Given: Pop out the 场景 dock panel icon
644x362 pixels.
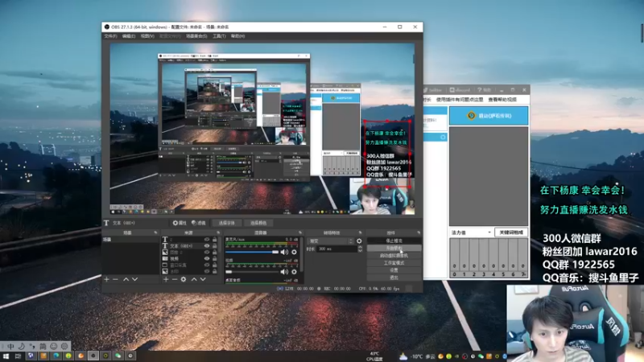Looking at the screenshot, I should pos(155,232).
